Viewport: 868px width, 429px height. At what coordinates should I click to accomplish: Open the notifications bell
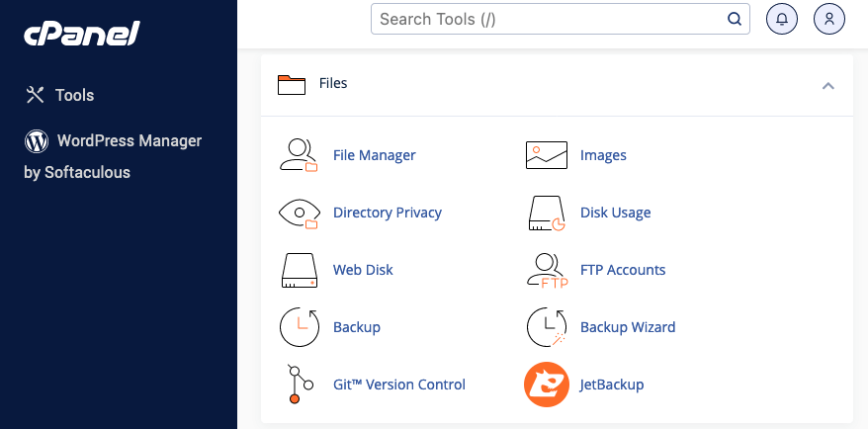click(x=782, y=19)
